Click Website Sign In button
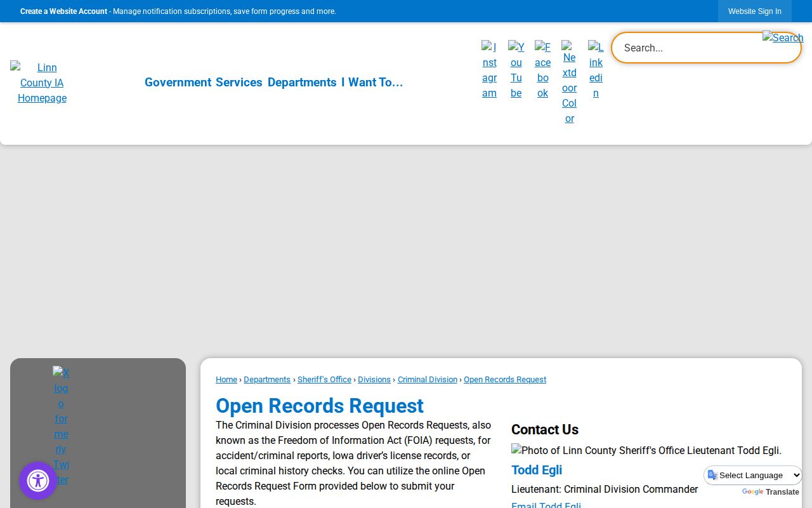The width and height of the screenshot is (812, 508). (x=754, y=11)
